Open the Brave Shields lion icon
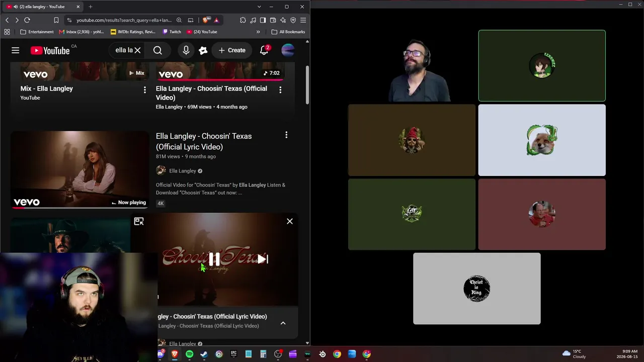The height and width of the screenshot is (362, 644). click(206, 20)
